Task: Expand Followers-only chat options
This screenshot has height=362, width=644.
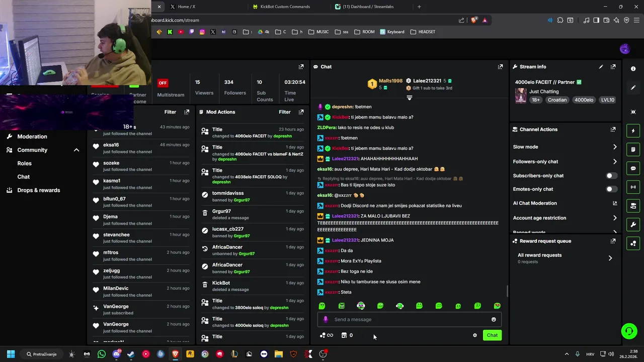Action: coord(565,161)
